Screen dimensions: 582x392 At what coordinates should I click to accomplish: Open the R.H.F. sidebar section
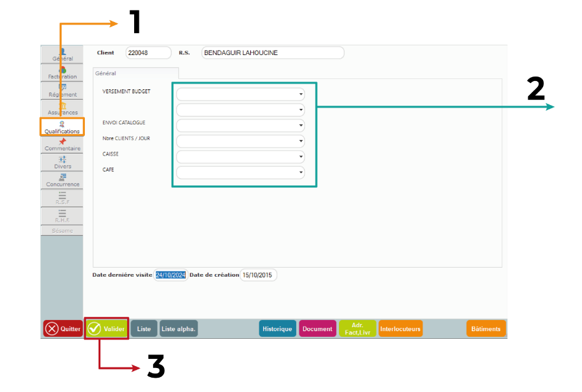pos(62,216)
